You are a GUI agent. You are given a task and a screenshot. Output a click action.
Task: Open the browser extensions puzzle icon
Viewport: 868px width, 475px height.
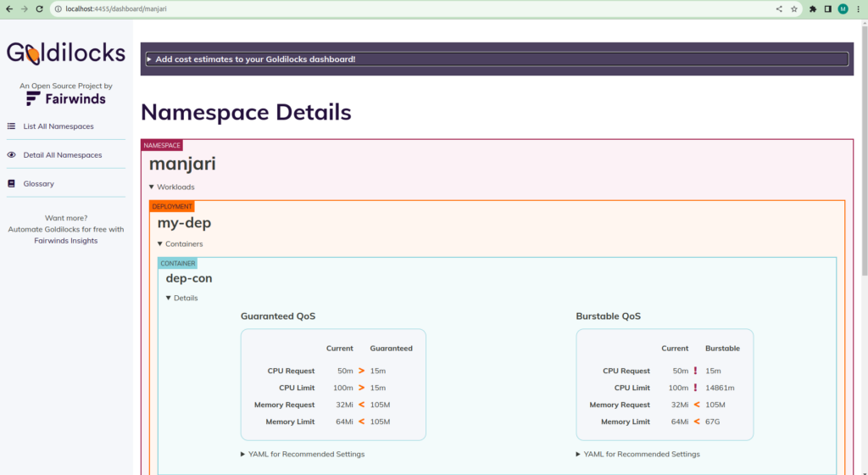click(814, 8)
